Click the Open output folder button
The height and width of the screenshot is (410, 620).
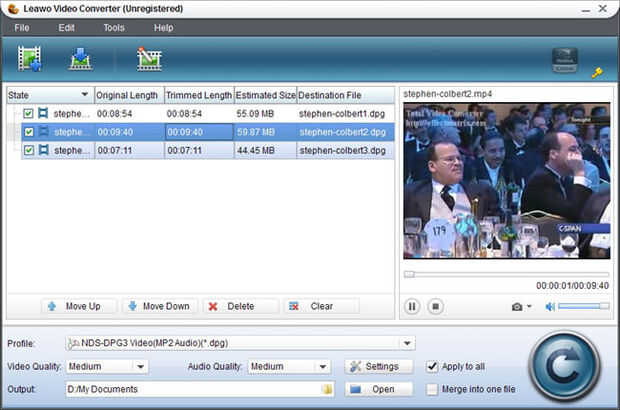379,389
